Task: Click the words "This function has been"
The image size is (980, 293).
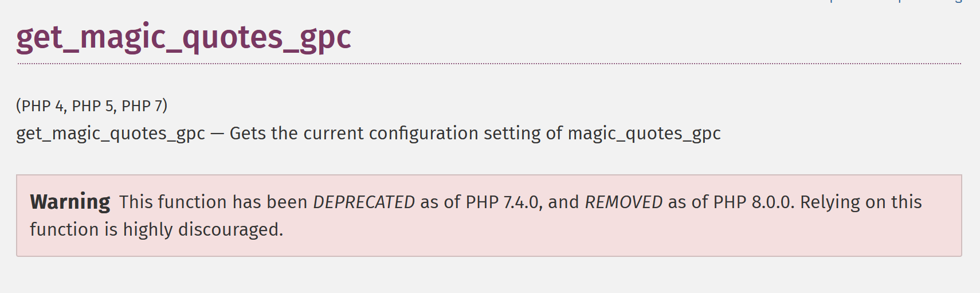Action: tap(213, 202)
